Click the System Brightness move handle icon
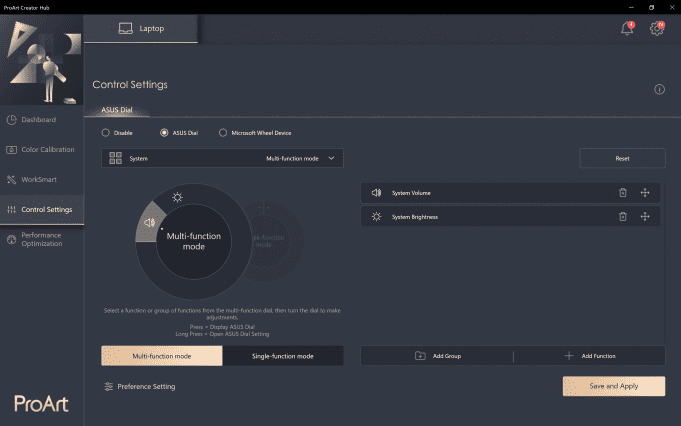The image size is (681, 426). click(x=645, y=216)
